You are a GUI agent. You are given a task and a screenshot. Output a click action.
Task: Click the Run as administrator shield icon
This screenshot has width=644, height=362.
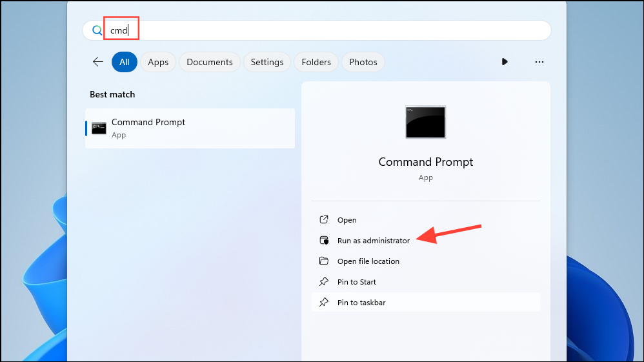click(324, 241)
